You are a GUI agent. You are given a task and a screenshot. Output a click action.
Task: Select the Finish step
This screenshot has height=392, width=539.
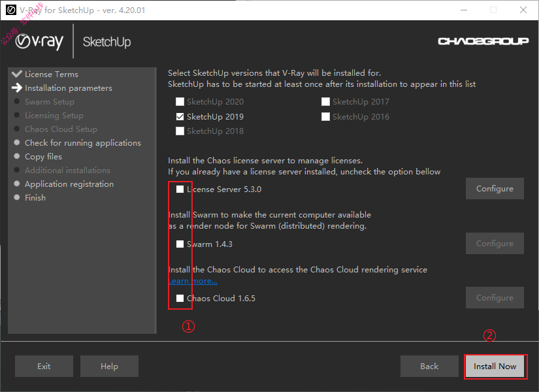click(35, 198)
